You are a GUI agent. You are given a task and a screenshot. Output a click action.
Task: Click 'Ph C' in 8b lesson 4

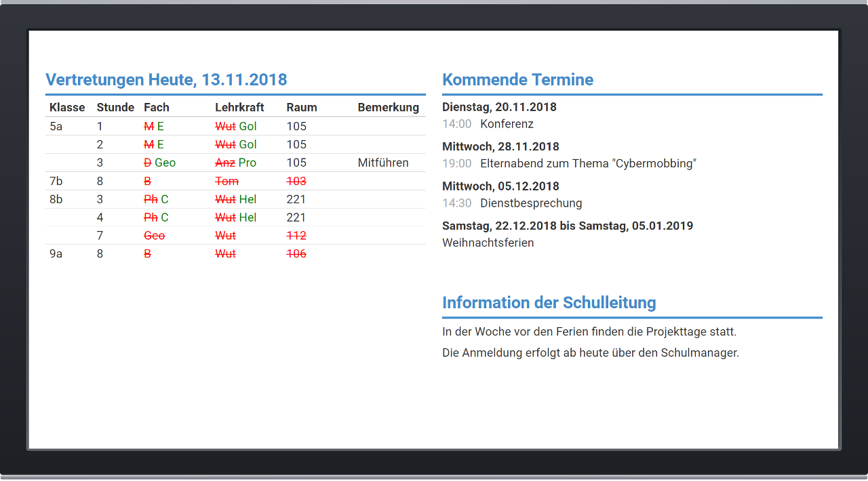(156, 218)
